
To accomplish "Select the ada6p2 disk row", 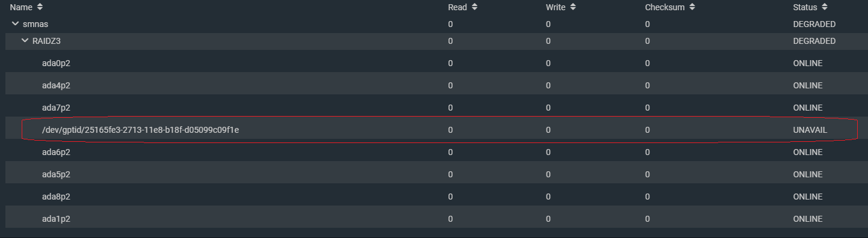I will [x=434, y=152].
